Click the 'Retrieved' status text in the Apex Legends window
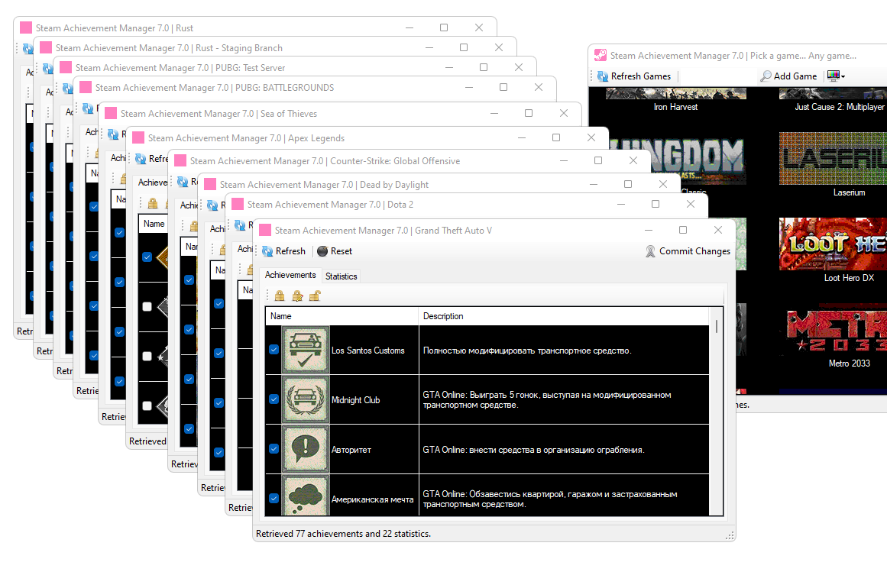This screenshot has height=588, width=887. pos(147,441)
